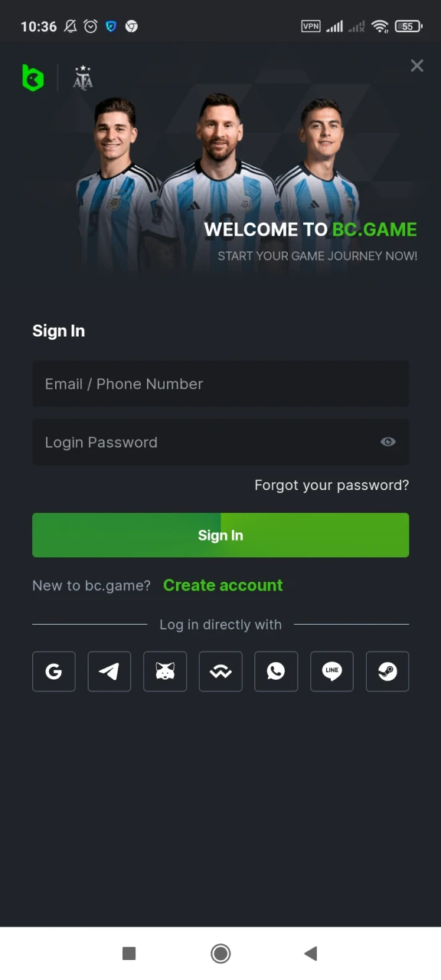
Task: Use Steam to log in
Action: (387, 671)
